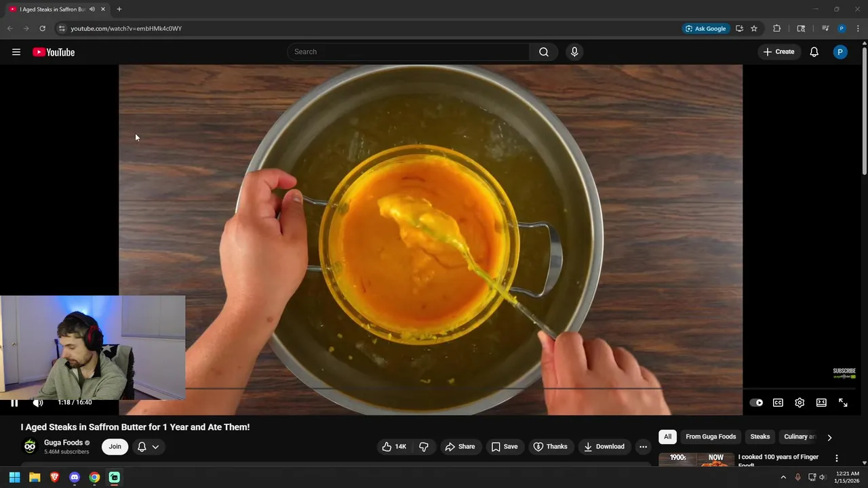Dislike this video
Image resolution: width=868 pixels, height=488 pixels.
tap(424, 447)
